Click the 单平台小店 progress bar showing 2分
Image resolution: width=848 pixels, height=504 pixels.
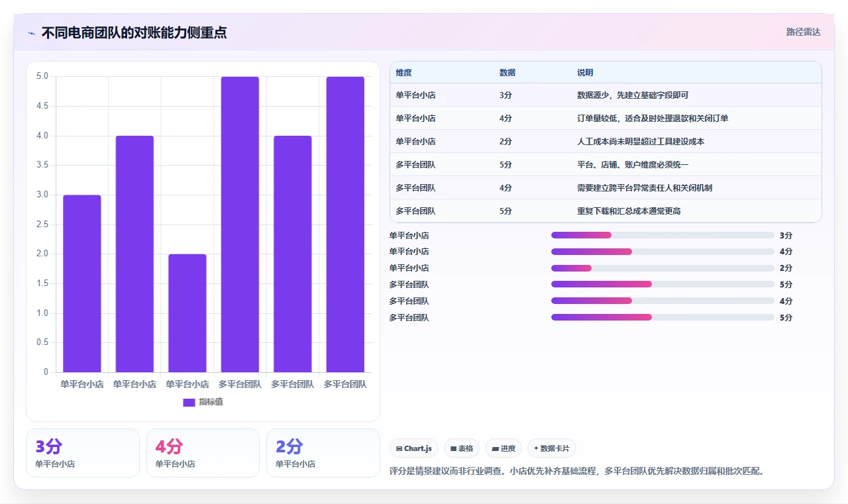point(662,268)
